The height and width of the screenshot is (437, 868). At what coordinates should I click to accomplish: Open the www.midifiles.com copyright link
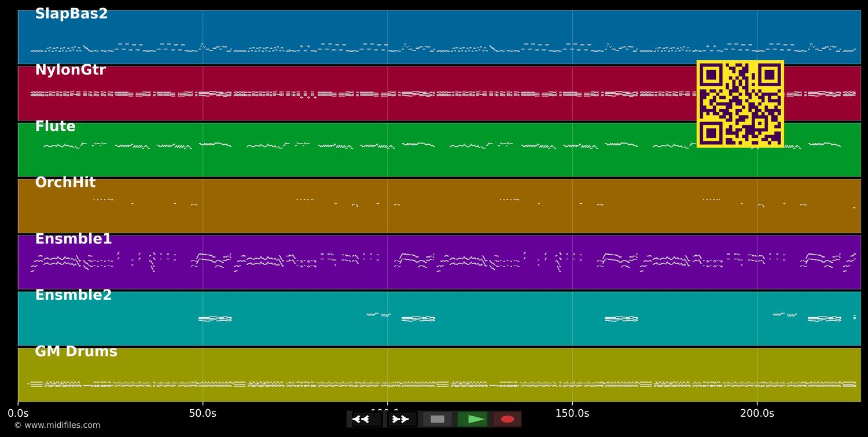[57, 425]
